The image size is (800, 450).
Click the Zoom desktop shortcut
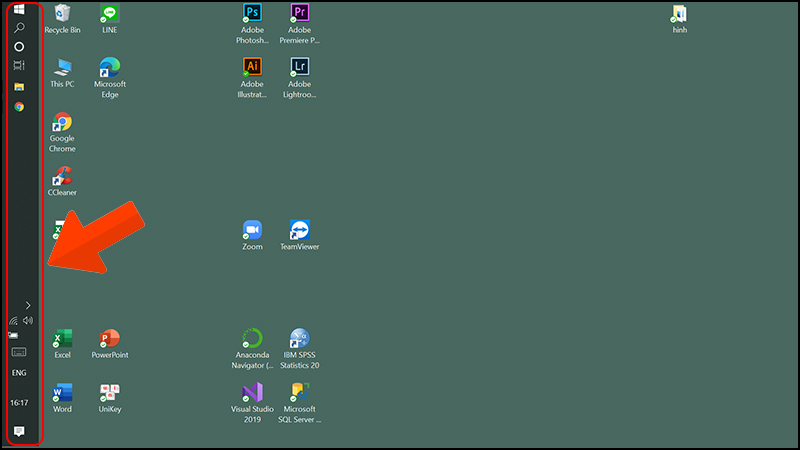coord(252,231)
